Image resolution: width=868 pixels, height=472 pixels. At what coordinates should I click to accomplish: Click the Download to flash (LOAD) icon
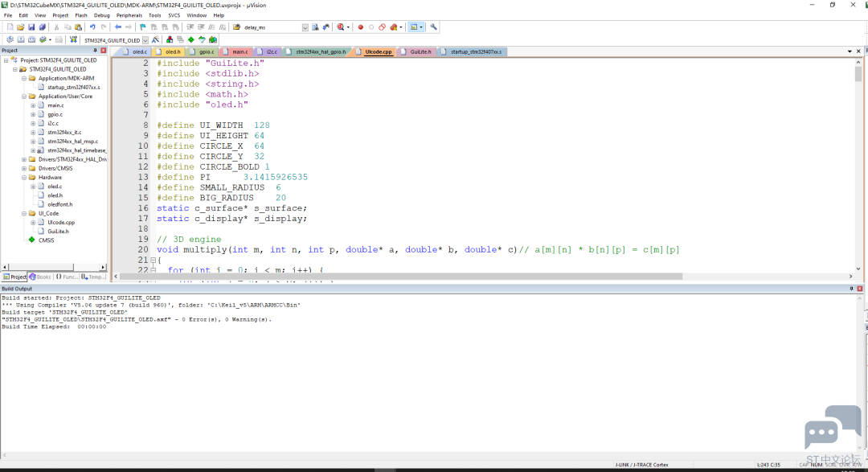tap(72, 40)
